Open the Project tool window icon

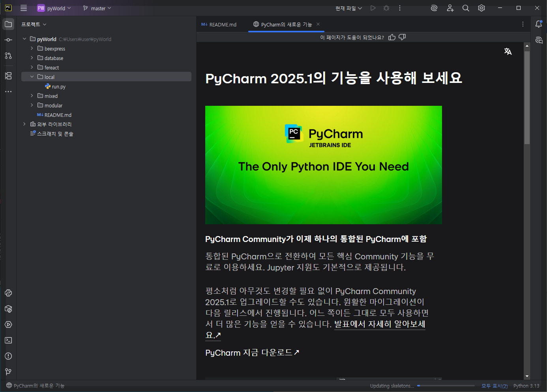click(x=8, y=24)
